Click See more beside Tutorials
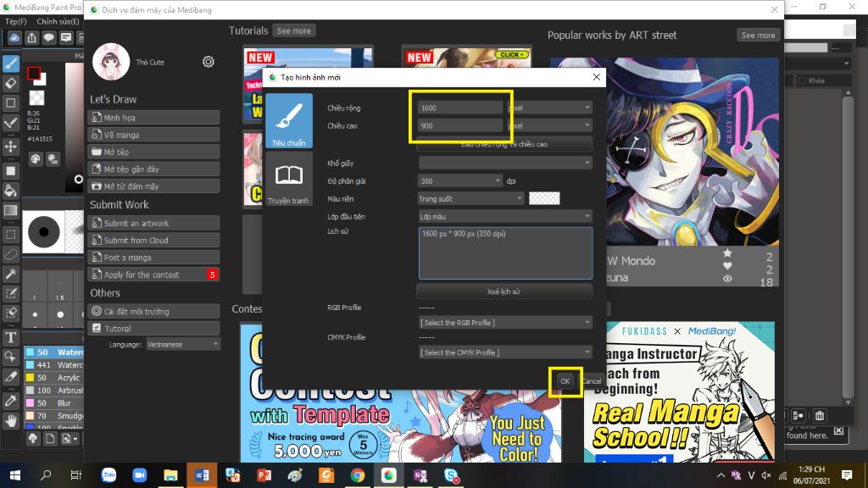Screen dimensions: 868x488 [294, 31]
